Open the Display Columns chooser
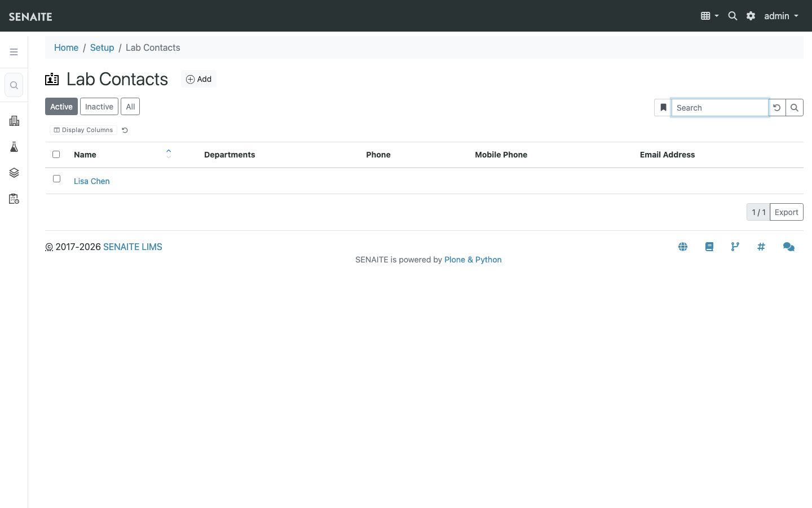This screenshot has height=508, width=812. point(83,130)
